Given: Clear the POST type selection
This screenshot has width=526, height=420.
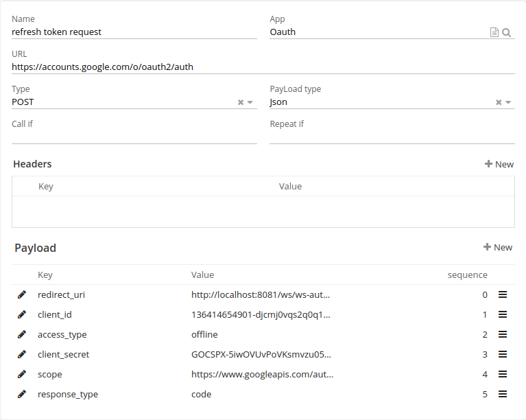Looking at the screenshot, I should point(241,102).
